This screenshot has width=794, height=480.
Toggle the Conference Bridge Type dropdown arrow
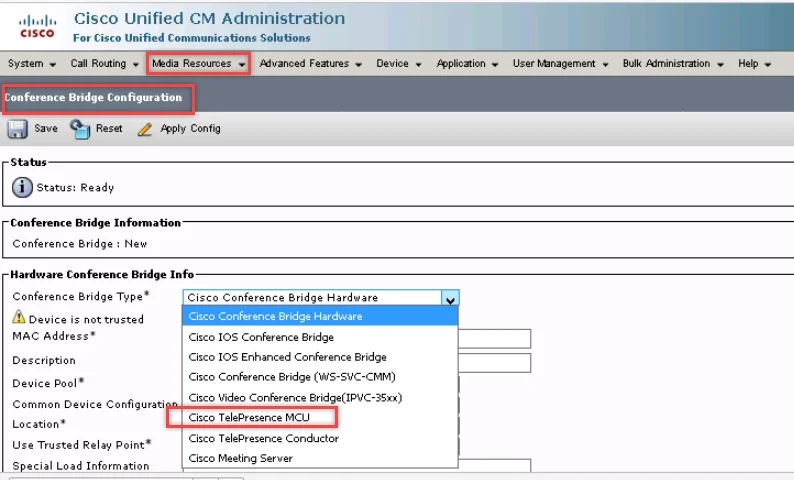coord(450,298)
